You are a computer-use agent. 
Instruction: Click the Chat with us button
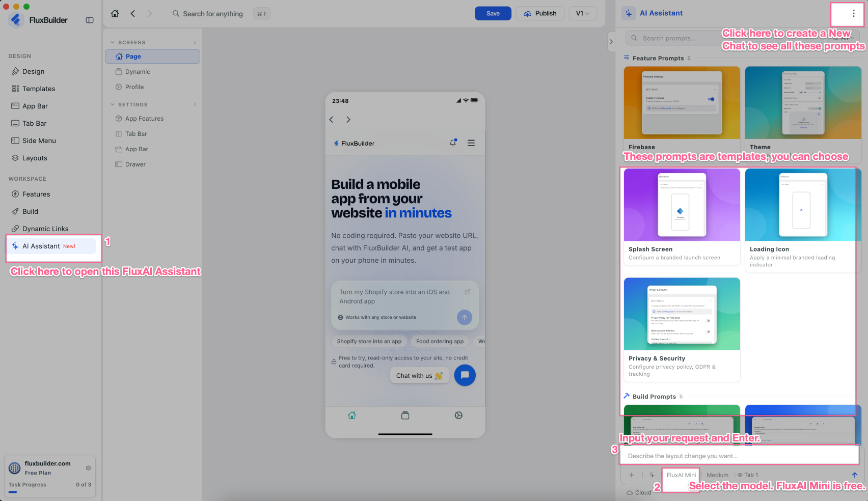pyautogui.click(x=420, y=376)
